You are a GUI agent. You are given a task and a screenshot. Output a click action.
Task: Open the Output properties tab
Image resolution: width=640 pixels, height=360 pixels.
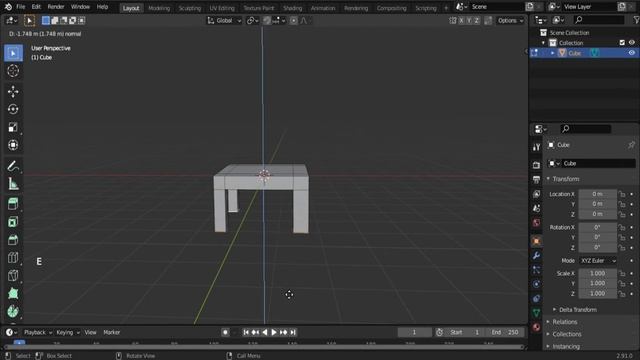tap(536, 179)
